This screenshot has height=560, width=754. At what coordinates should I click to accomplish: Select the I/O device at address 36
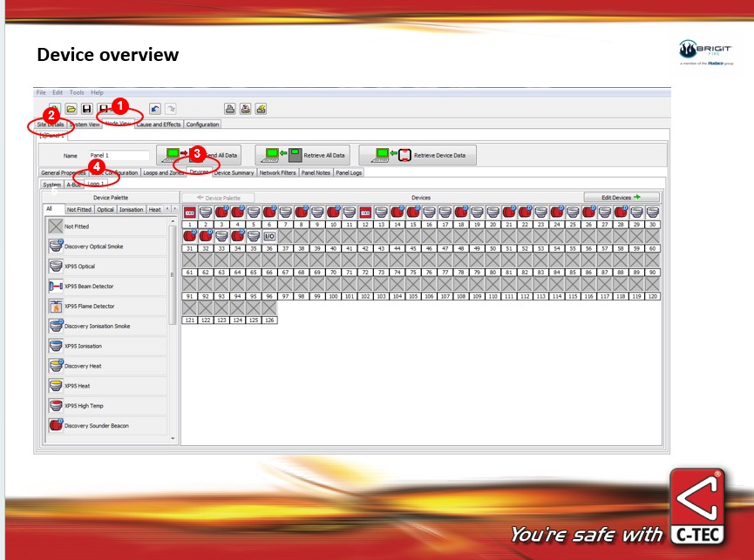coord(269,236)
